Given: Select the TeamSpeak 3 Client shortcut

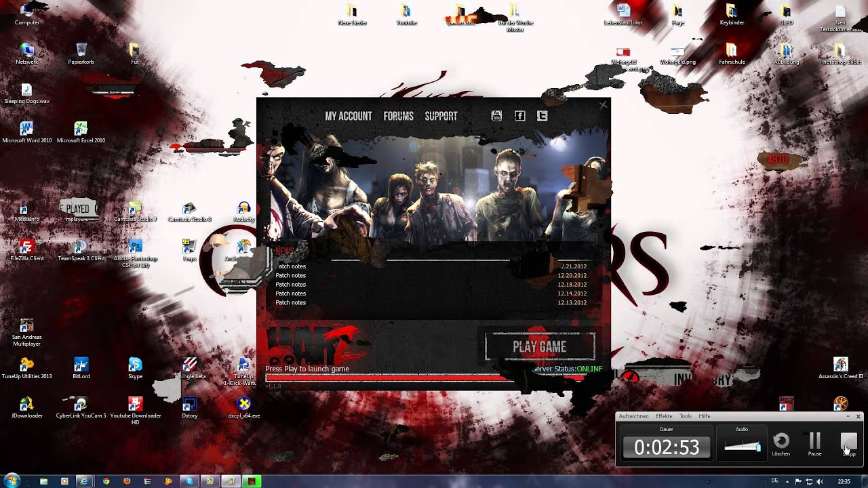Looking at the screenshot, I should coord(81,250).
